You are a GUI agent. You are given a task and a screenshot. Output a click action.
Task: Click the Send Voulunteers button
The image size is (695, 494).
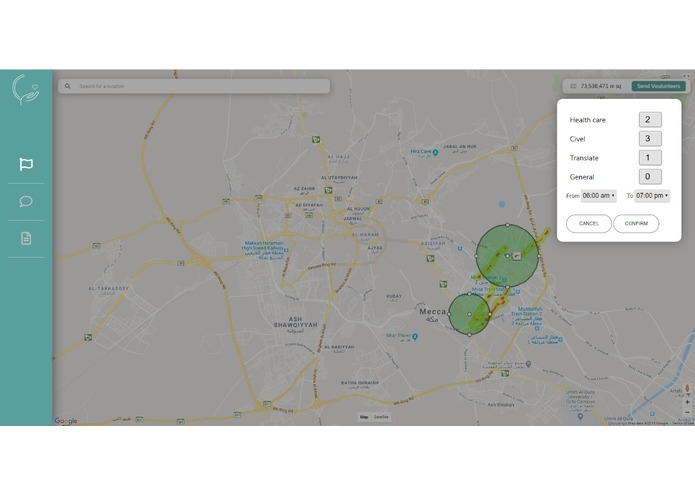tap(659, 86)
